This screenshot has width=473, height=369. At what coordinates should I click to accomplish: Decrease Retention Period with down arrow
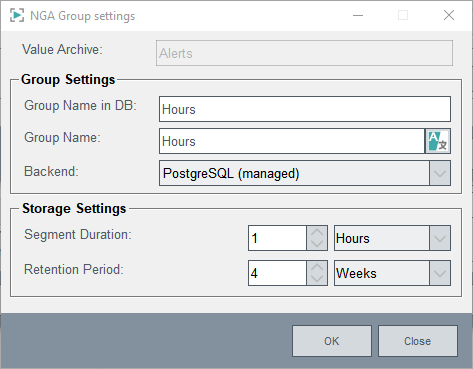pyautogui.click(x=317, y=279)
